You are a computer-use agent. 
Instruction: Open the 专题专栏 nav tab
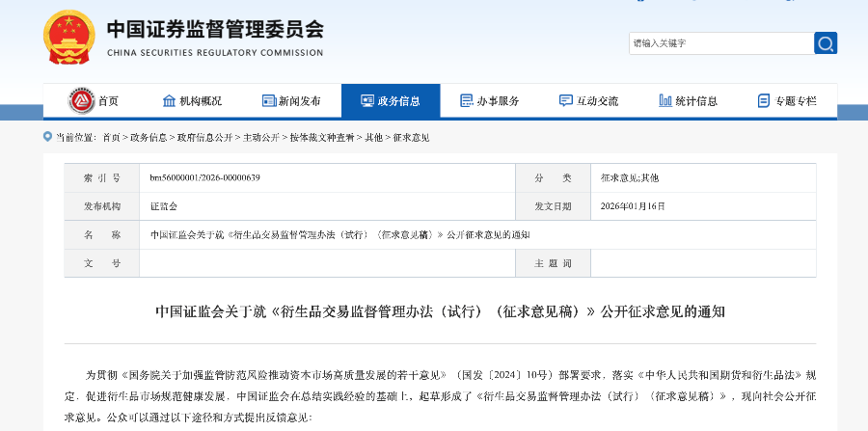tap(796, 101)
